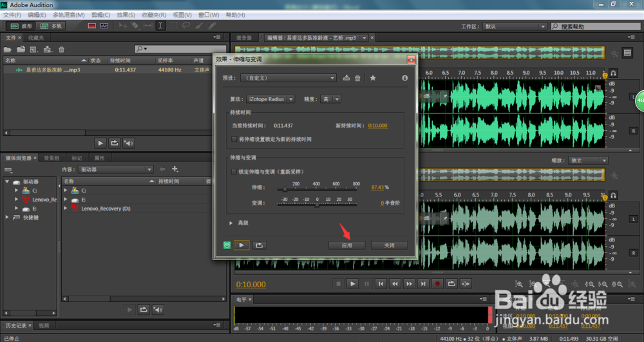Select the mp3 file row in Files panel
This screenshot has width=644, height=342.
108,70
